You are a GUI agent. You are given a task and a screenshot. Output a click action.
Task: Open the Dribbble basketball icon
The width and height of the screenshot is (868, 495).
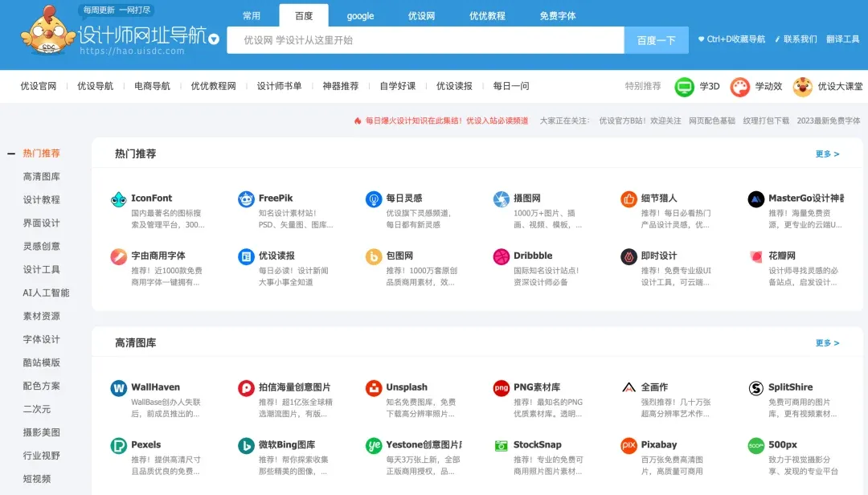(x=501, y=256)
